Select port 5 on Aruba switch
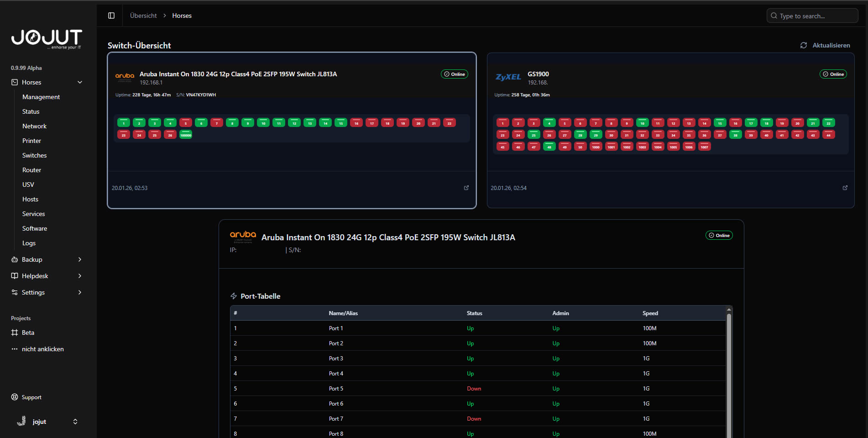Image resolution: width=868 pixels, height=438 pixels. click(186, 123)
